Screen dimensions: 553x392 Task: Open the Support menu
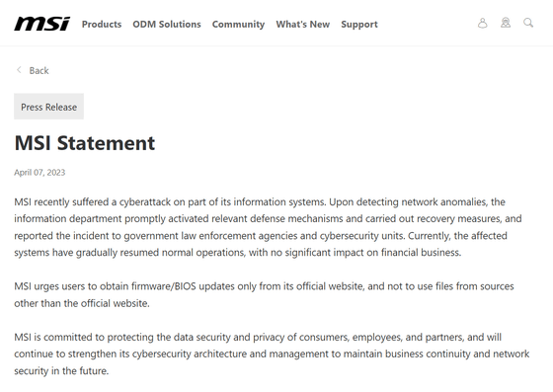tap(359, 25)
